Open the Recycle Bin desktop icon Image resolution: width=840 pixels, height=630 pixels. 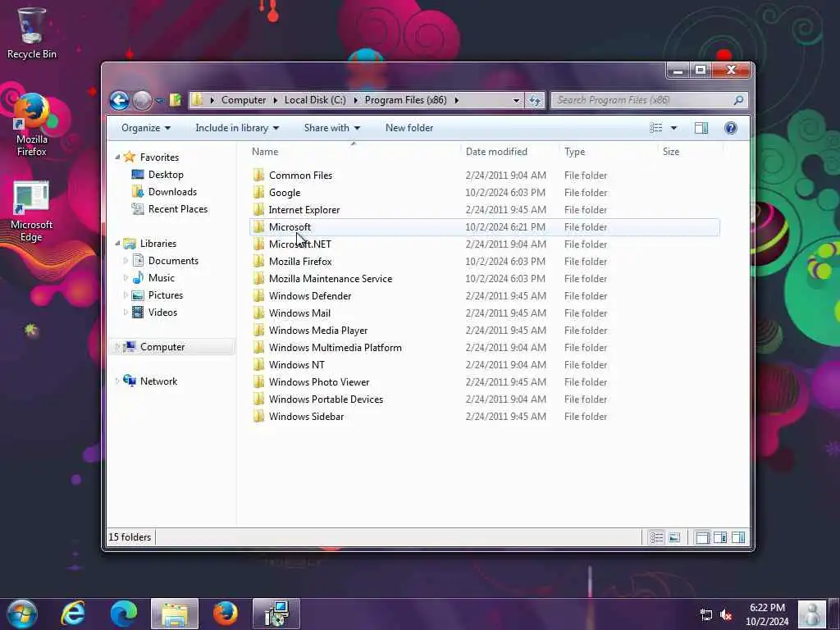(32, 32)
